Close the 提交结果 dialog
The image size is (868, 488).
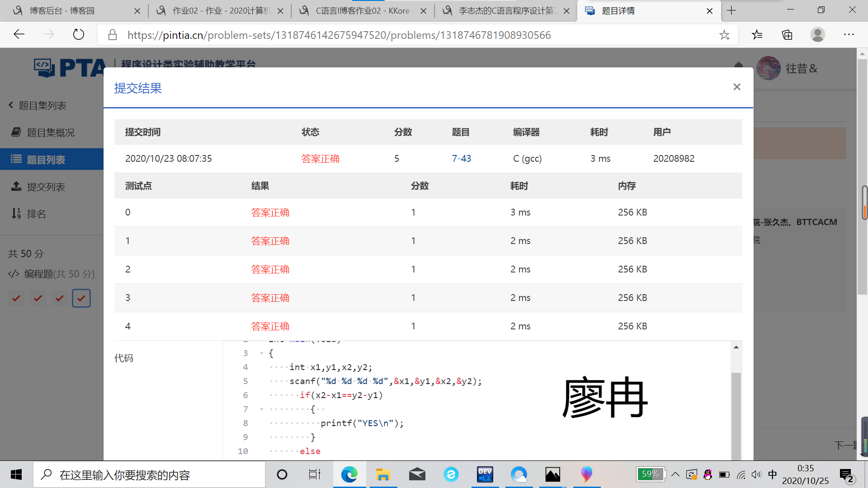(736, 87)
